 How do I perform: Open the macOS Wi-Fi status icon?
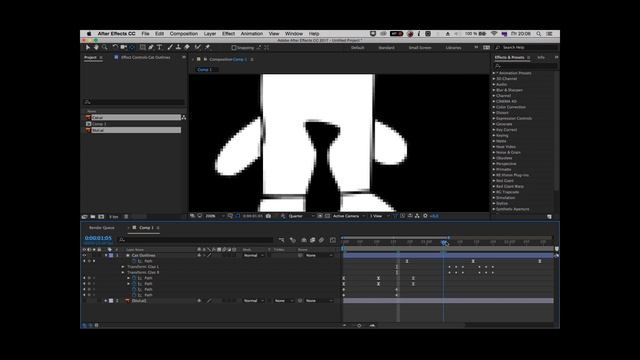coord(494,34)
